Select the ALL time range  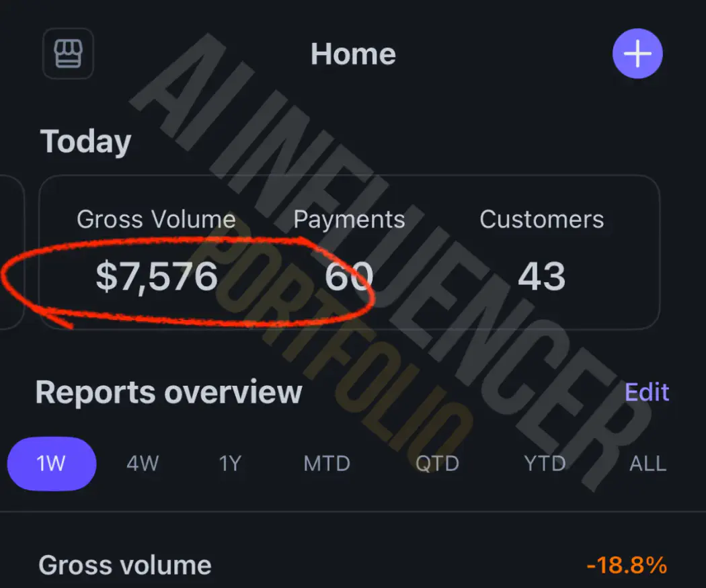click(648, 464)
